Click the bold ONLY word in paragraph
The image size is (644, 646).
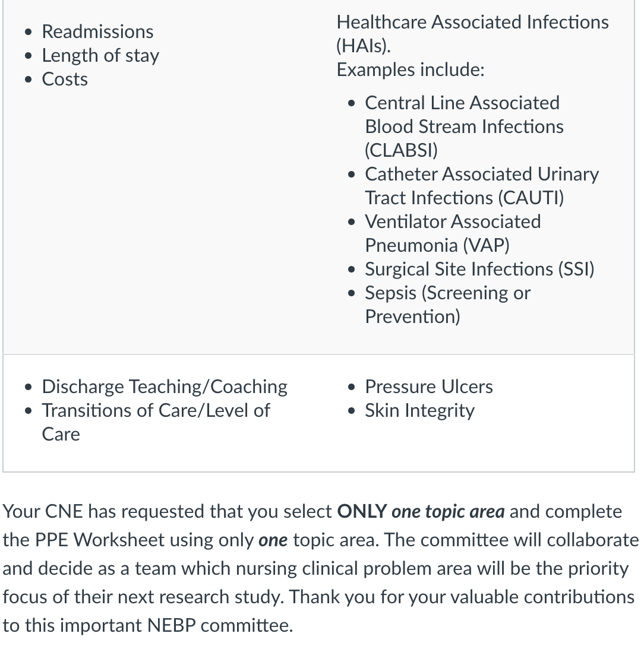(362, 512)
